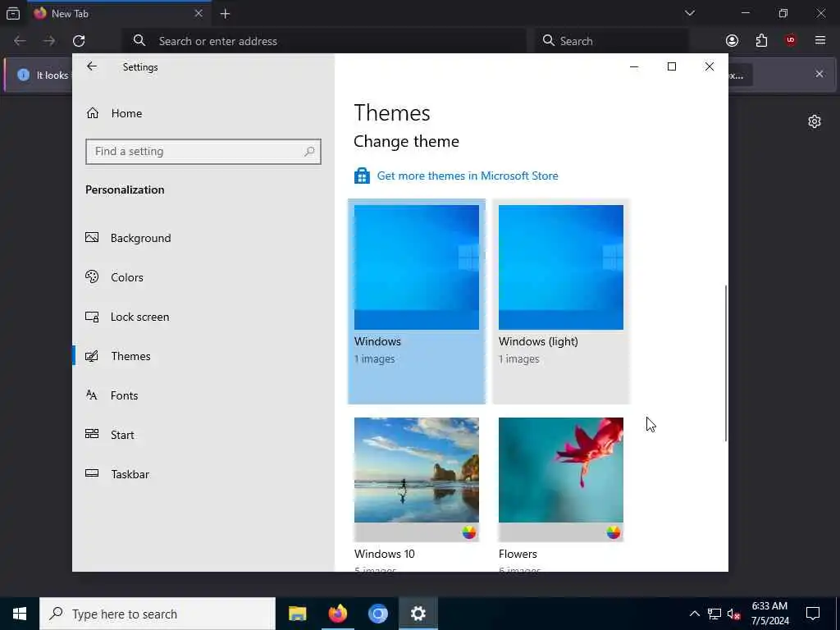Dismiss the Firefox notification bar
Viewport: 840px width, 630px height.
819,74
